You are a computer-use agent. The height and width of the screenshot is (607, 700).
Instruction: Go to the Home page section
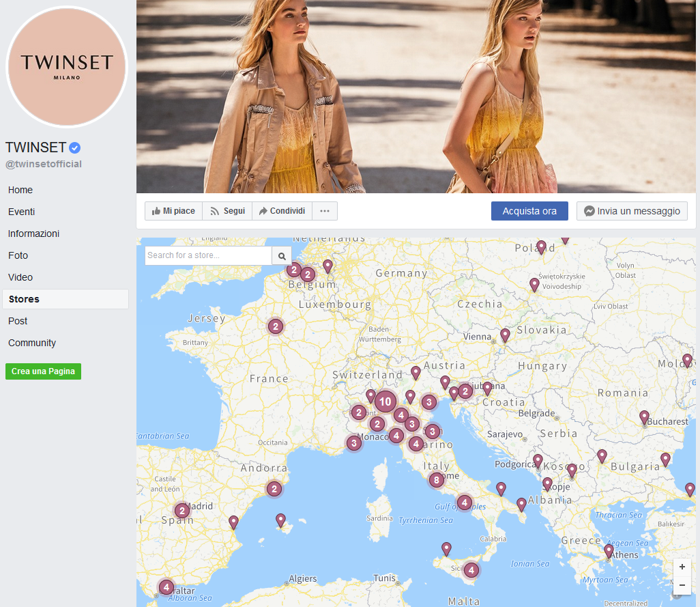coord(20,190)
